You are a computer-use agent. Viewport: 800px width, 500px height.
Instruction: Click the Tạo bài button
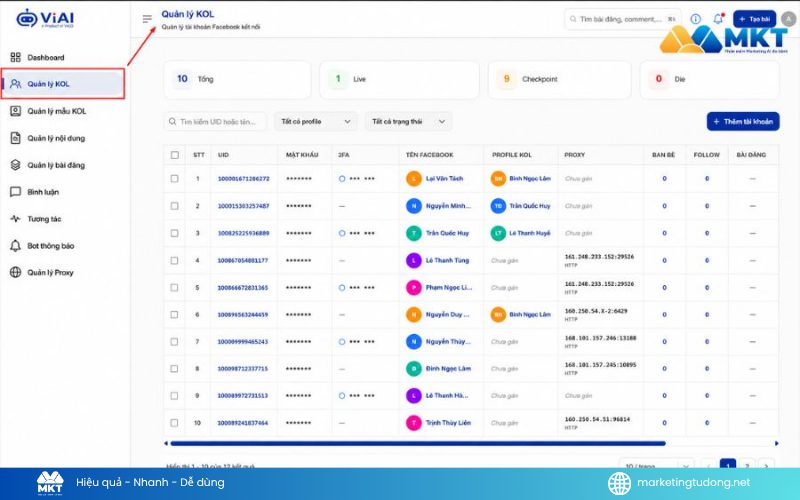click(x=755, y=19)
